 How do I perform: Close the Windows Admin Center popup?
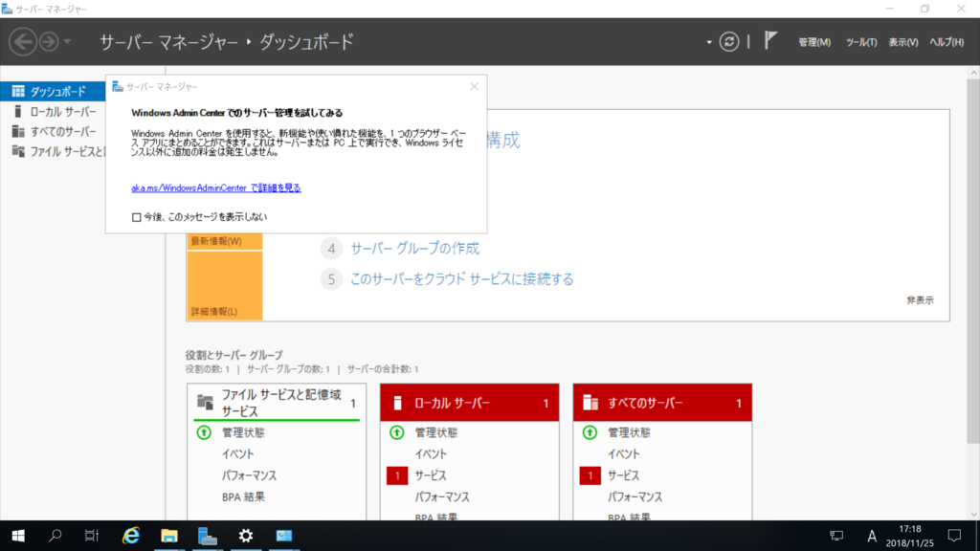pyautogui.click(x=475, y=87)
